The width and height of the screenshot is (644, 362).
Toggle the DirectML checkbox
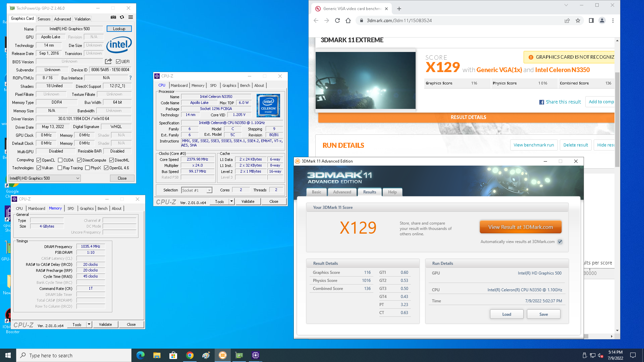point(111,160)
